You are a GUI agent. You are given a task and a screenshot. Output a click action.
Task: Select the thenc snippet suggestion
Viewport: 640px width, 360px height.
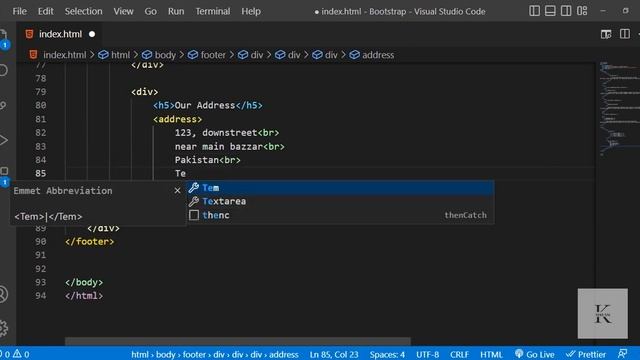[340, 215]
